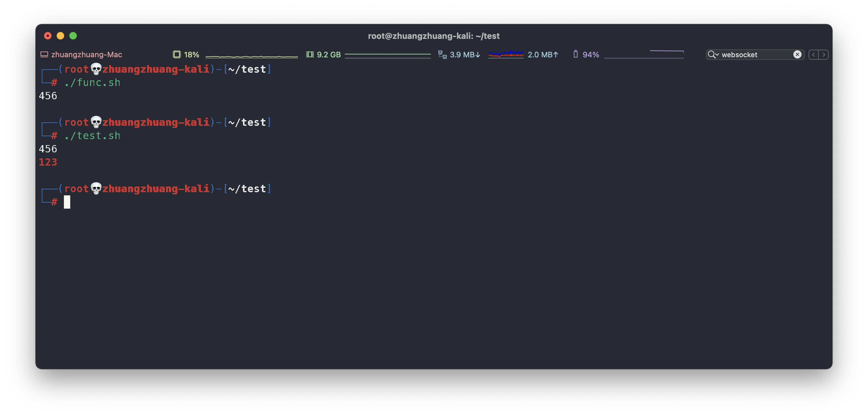Click the yellow minimize window button

tap(60, 36)
